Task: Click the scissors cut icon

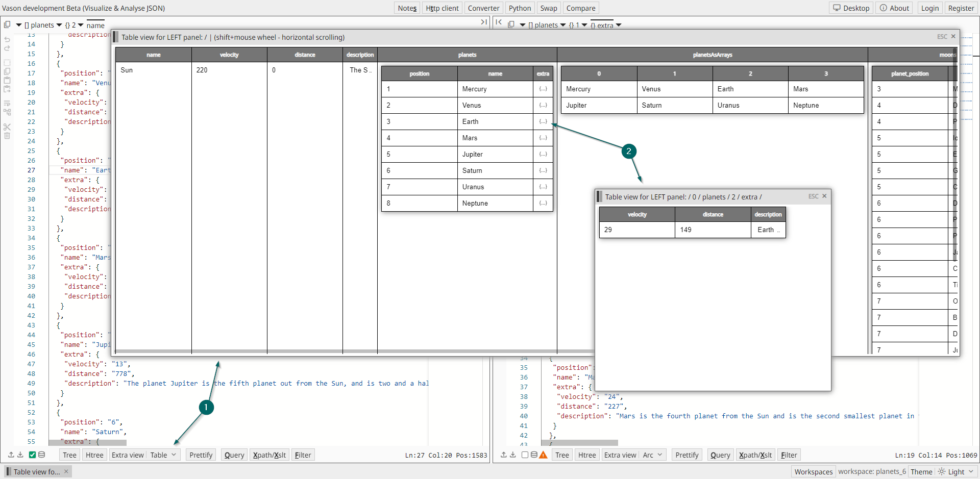Action: coord(7,127)
